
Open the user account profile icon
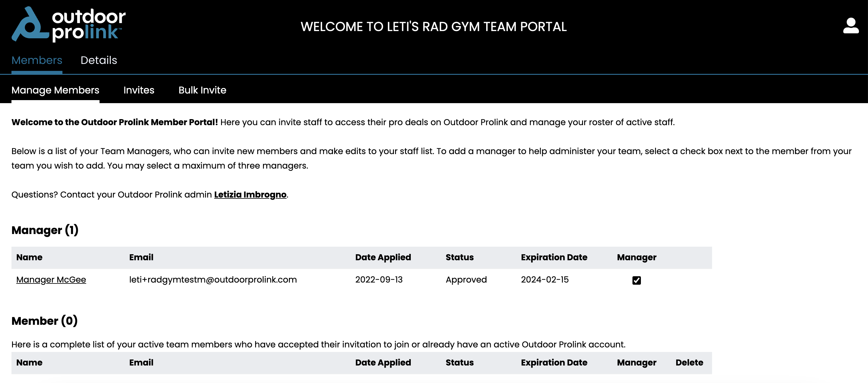tap(851, 26)
